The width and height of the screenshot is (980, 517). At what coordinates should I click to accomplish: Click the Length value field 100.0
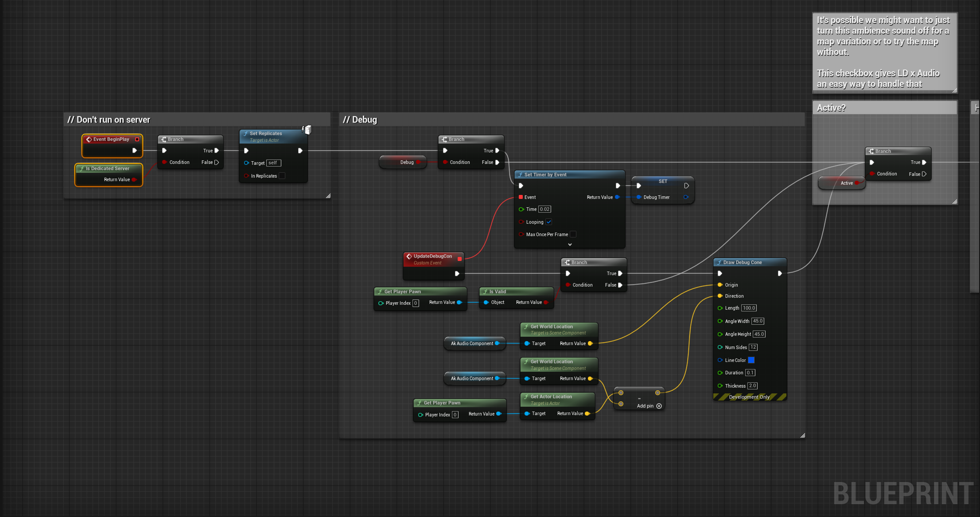click(x=749, y=308)
